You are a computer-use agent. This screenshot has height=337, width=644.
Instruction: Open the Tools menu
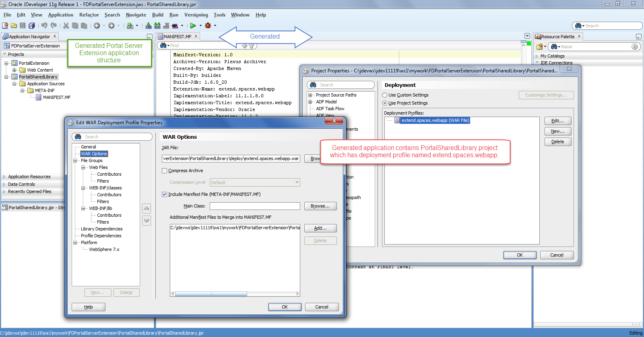219,15
